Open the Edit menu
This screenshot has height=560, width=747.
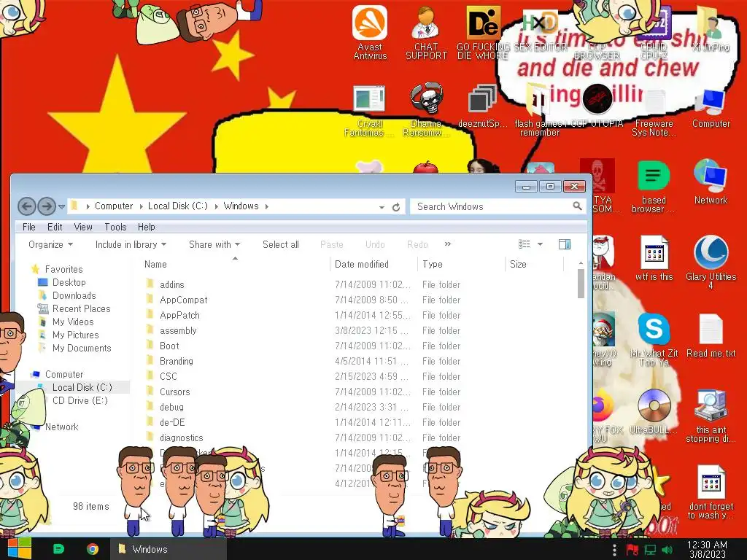pyautogui.click(x=55, y=227)
